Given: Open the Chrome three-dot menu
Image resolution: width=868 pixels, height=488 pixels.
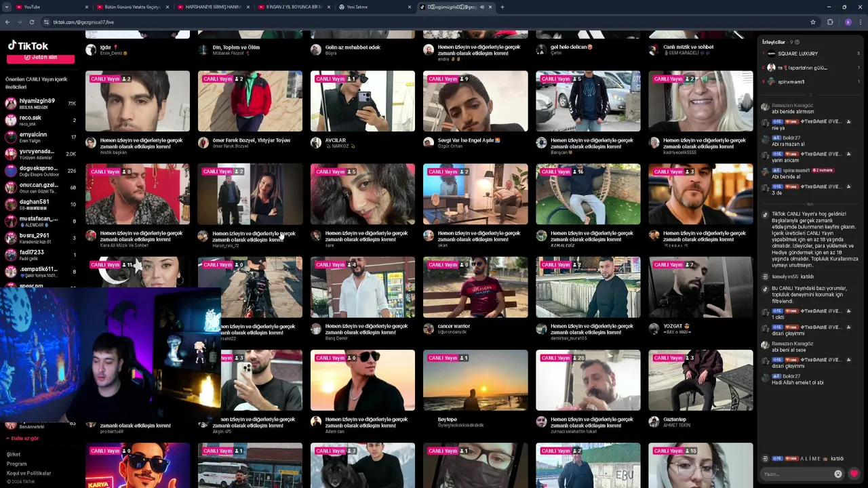Looking at the screenshot, I should coord(860,22).
